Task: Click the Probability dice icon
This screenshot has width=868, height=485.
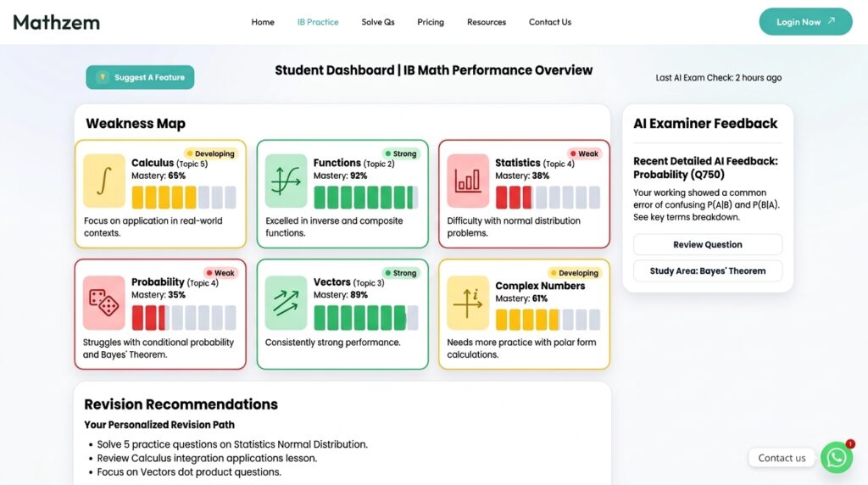Action: (104, 303)
